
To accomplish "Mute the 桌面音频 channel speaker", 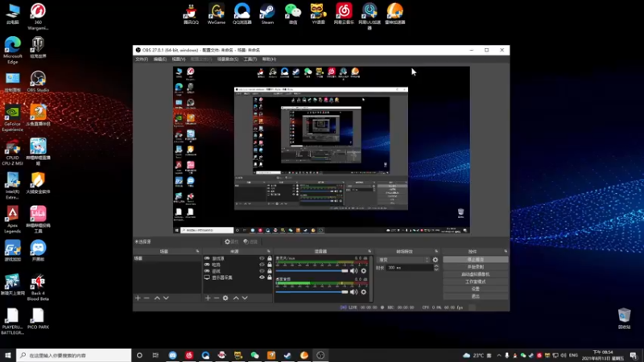I will [x=353, y=292].
